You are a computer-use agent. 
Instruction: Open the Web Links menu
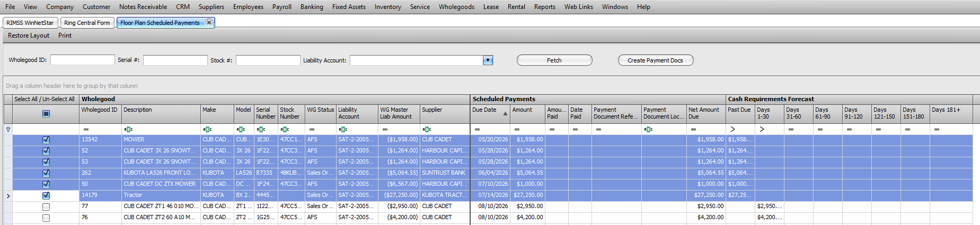579,7
